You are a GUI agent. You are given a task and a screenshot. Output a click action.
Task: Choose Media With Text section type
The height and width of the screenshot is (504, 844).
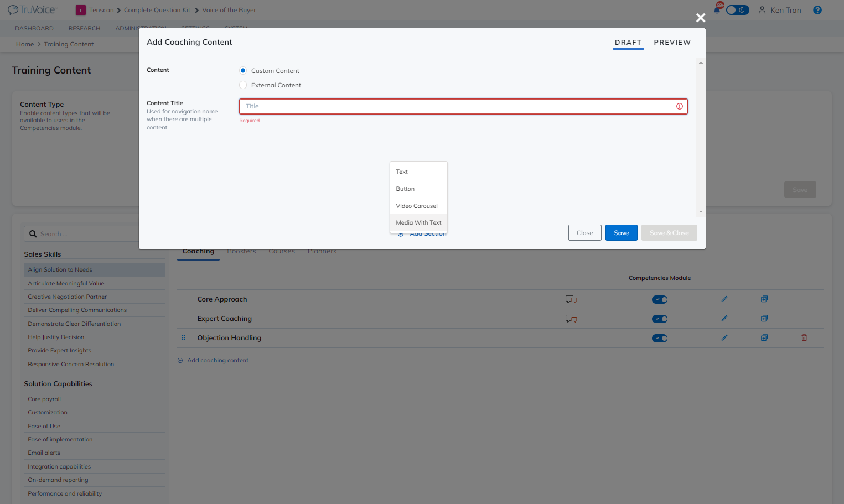[418, 223]
